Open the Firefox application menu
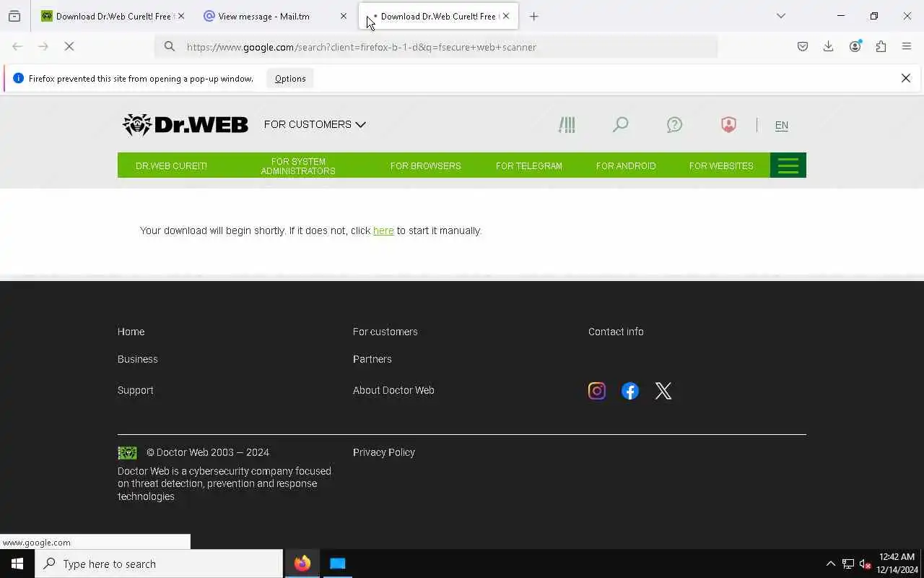The image size is (924, 578). [907, 47]
